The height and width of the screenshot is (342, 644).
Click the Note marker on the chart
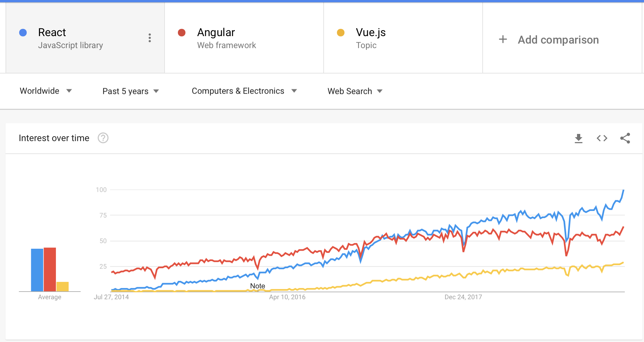pos(258,286)
